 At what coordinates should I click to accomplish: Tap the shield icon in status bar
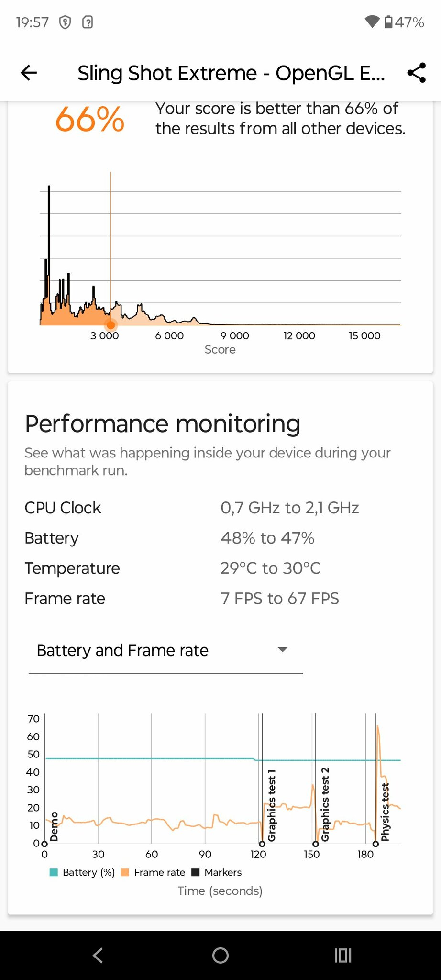65,22
